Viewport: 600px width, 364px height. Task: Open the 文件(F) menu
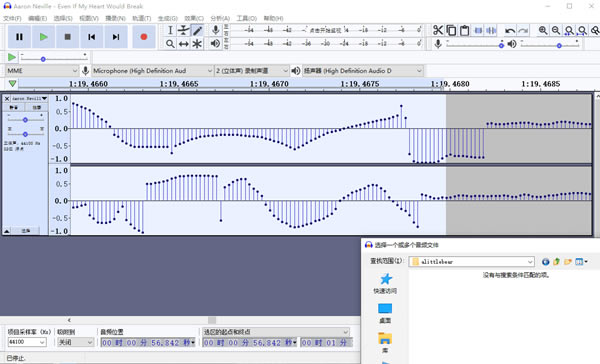tap(12, 18)
